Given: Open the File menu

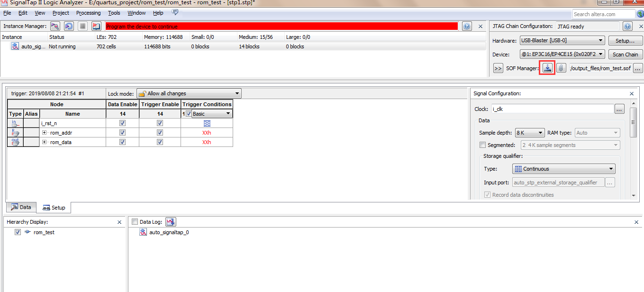Looking at the screenshot, I should [x=7, y=13].
